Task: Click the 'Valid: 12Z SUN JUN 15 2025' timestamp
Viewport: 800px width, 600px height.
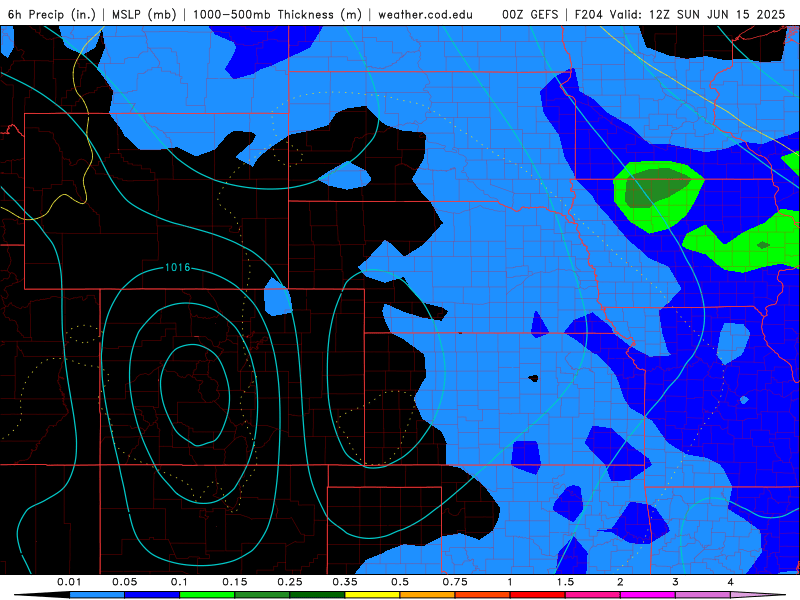Action: coord(698,14)
